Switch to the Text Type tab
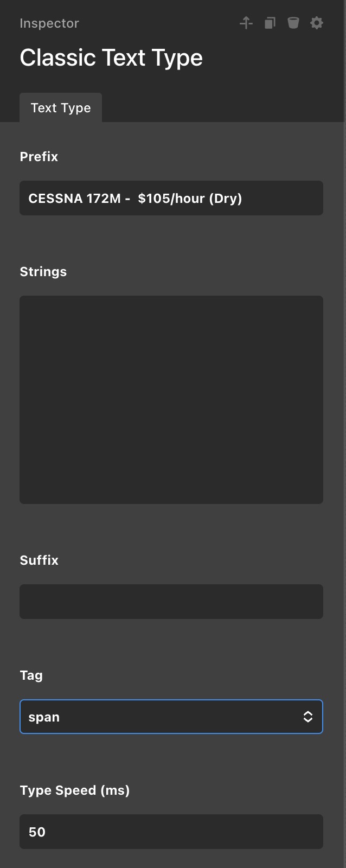Screen dimensions: 346x868 pyautogui.click(x=61, y=108)
